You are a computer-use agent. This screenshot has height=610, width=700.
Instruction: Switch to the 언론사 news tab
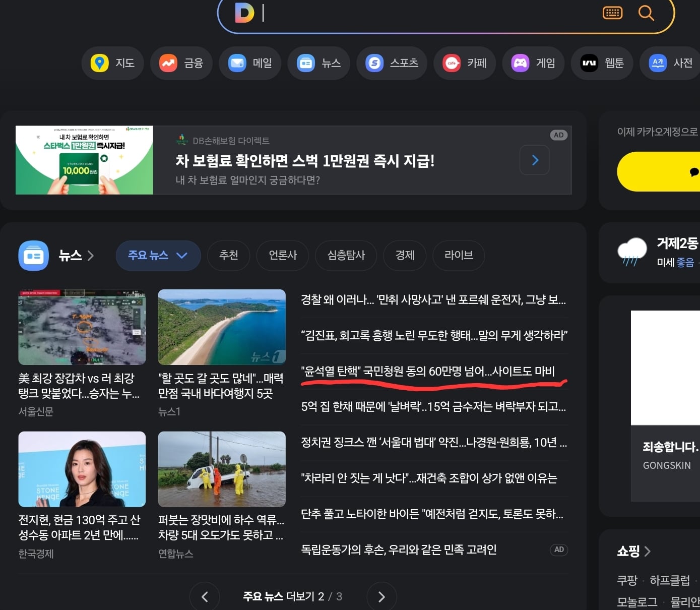pyautogui.click(x=283, y=256)
